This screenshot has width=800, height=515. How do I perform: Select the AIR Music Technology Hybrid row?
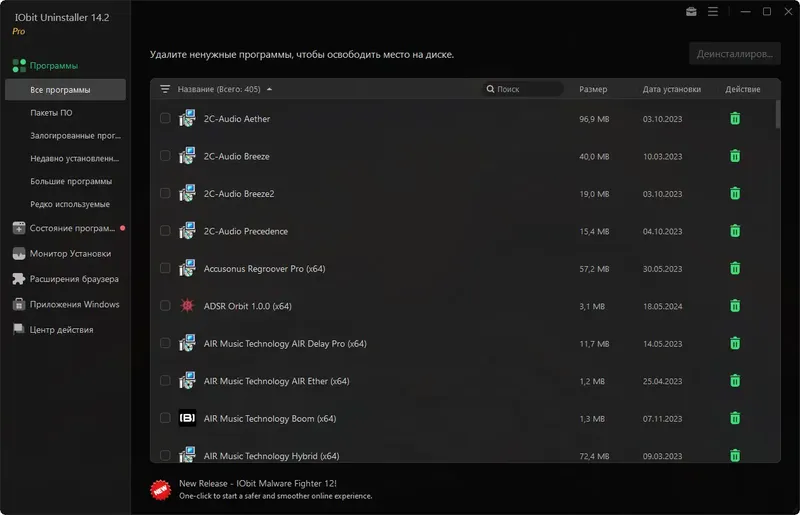coord(465,454)
